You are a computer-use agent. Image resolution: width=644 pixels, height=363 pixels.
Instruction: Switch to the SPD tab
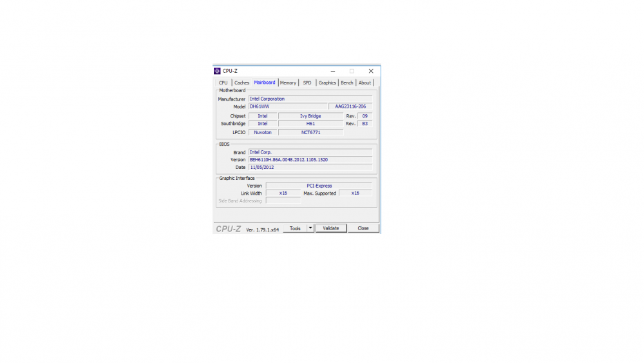[x=307, y=83]
